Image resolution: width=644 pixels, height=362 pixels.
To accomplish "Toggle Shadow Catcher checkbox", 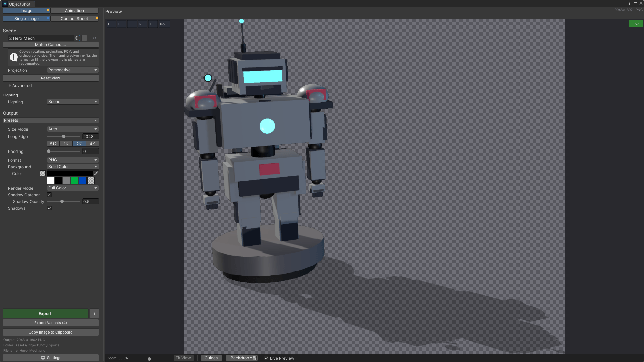I will click(x=49, y=195).
